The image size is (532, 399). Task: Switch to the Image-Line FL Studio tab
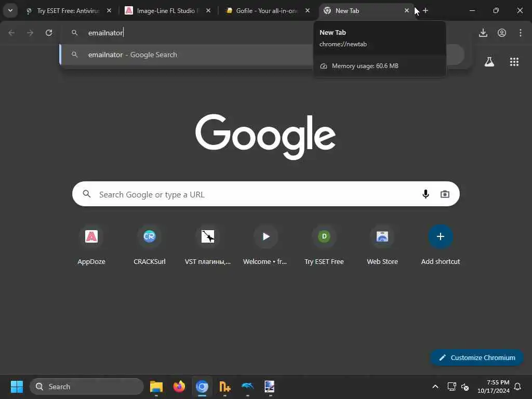(166, 11)
